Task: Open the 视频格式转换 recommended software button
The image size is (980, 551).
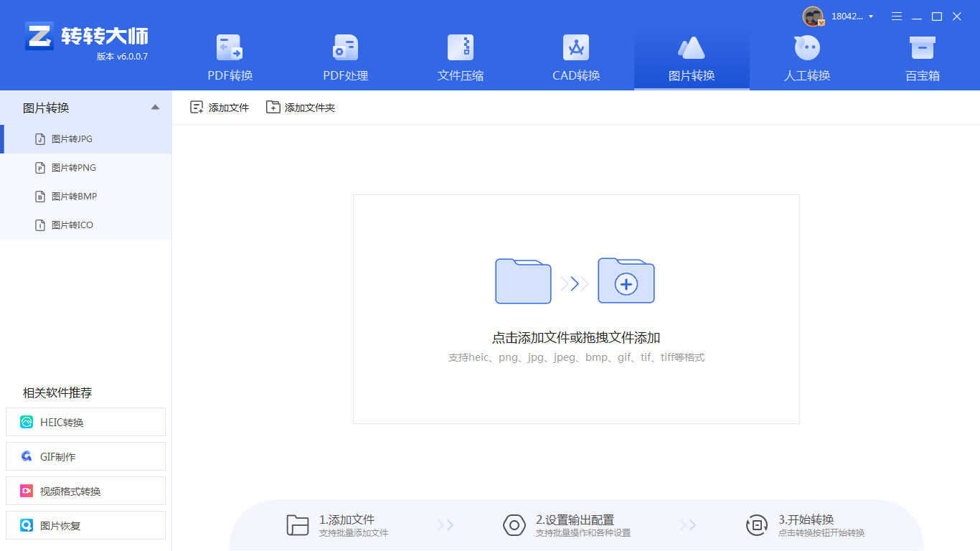Action: [85, 491]
